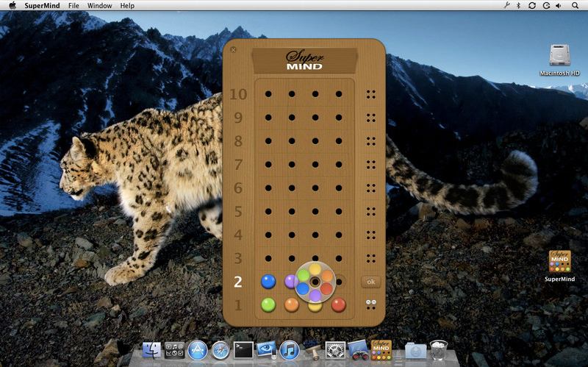The height and width of the screenshot is (367, 588).
Task: Click the green peg in row 1
Action: coord(268,305)
